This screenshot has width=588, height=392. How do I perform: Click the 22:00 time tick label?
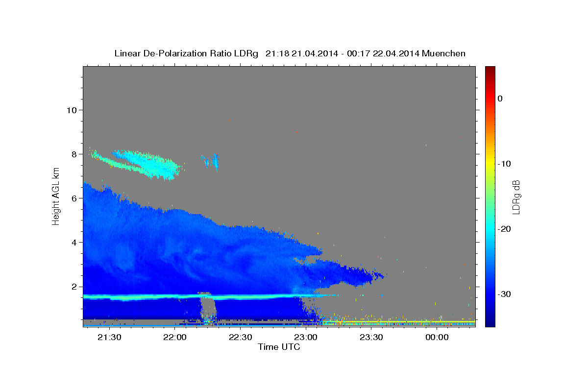tap(174, 337)
